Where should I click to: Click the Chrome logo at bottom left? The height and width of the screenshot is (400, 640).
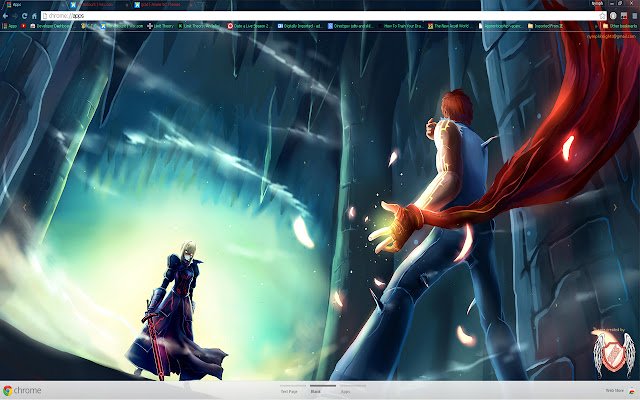coord(22,390)
